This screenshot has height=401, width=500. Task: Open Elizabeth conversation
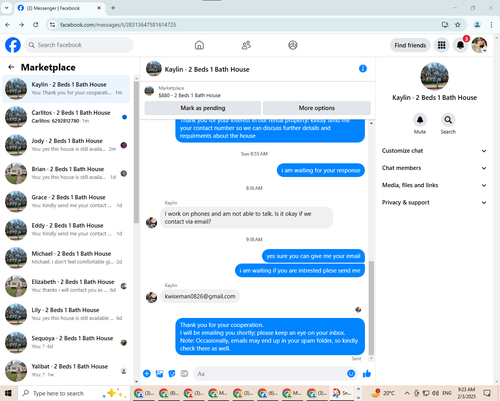(x=66, y=286)
